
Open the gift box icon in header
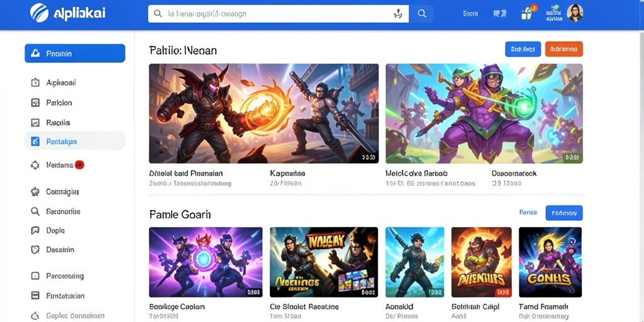[527, 13]
